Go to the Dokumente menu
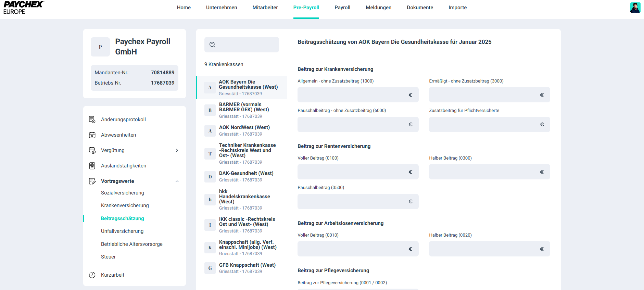 420,8
